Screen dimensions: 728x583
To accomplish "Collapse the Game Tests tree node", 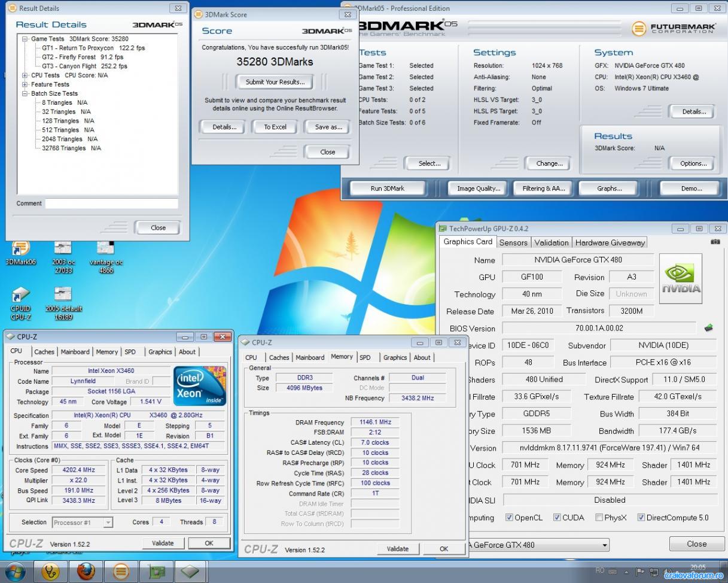I will tap(25, 39).
